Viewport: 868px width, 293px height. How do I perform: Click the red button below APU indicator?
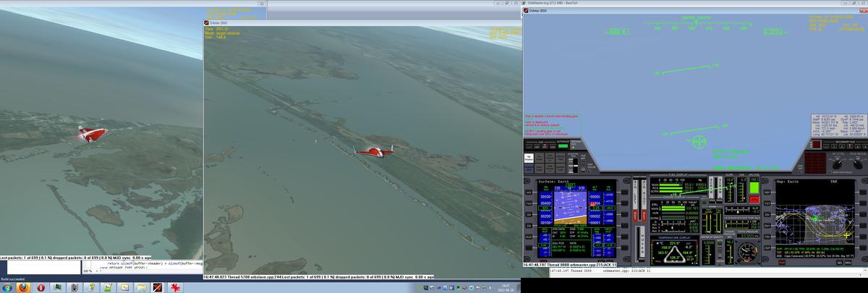[754, 199]
